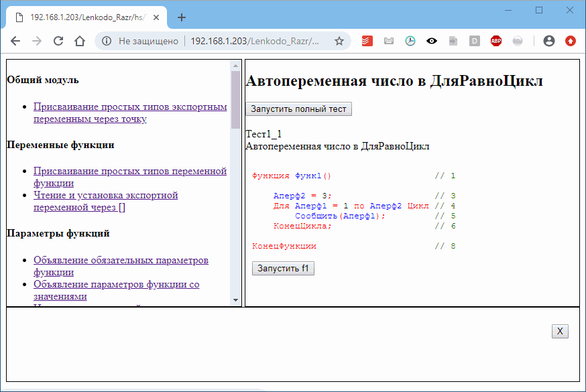Open the AdBlock Plus extension
Image resolution: width=586 pixels, height=392 pixels.
pos(496,41)
